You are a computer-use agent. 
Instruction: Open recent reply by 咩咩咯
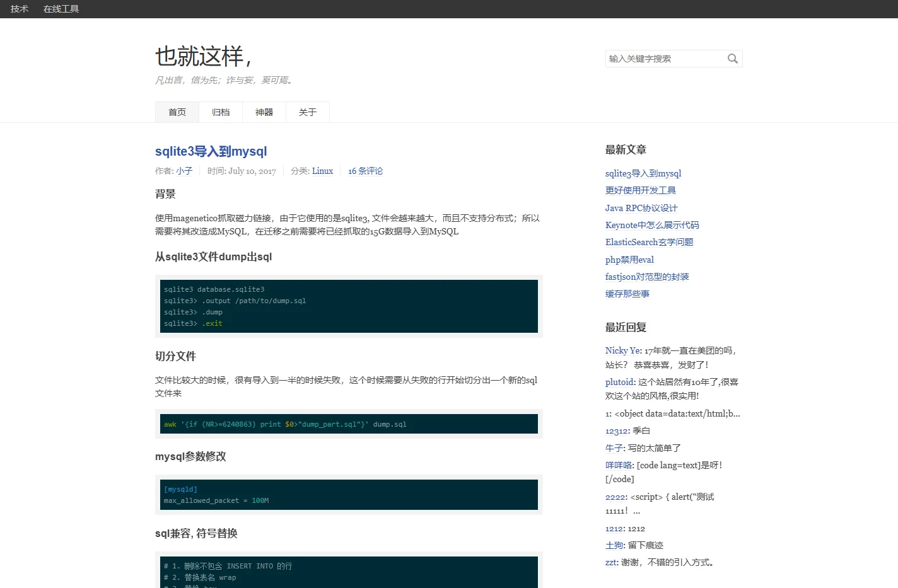[x=619, y=465]
